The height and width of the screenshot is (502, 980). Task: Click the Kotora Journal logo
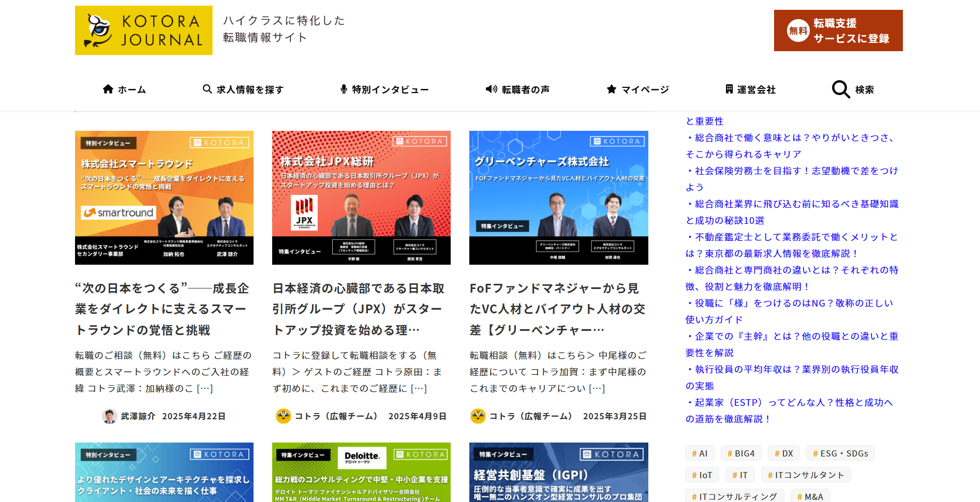144,31
